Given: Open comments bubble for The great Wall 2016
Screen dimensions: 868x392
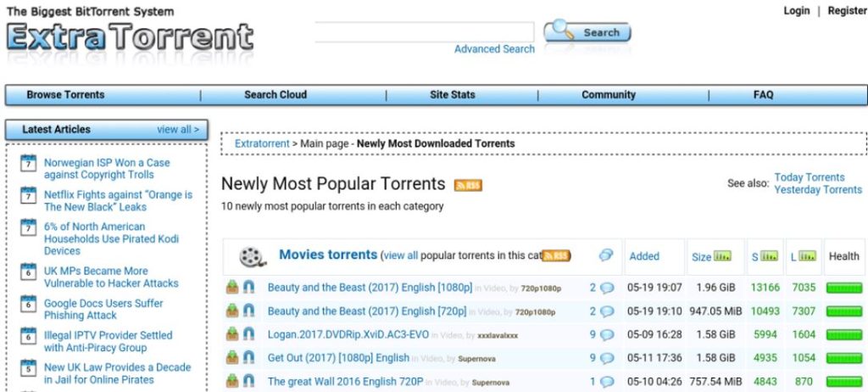Looking at the screenshot, I should pyautogui.click(x=607, y=382).
